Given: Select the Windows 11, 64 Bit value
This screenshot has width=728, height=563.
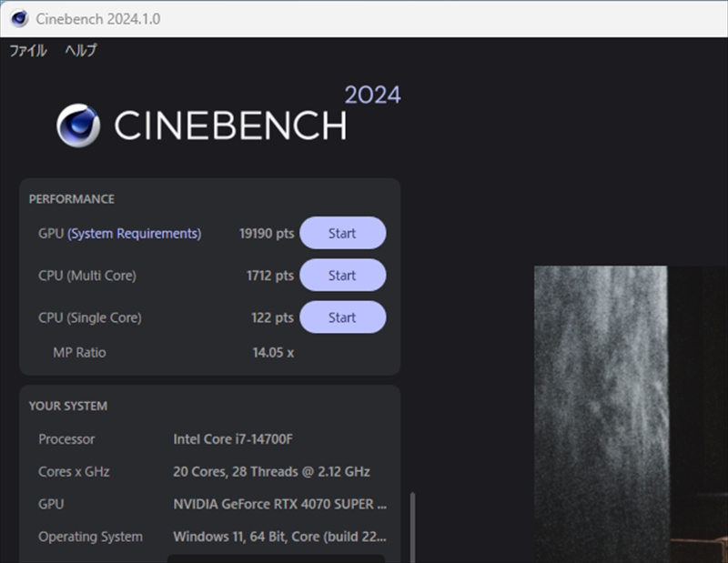Looking at the screenshot, I should tap(279, 537).
